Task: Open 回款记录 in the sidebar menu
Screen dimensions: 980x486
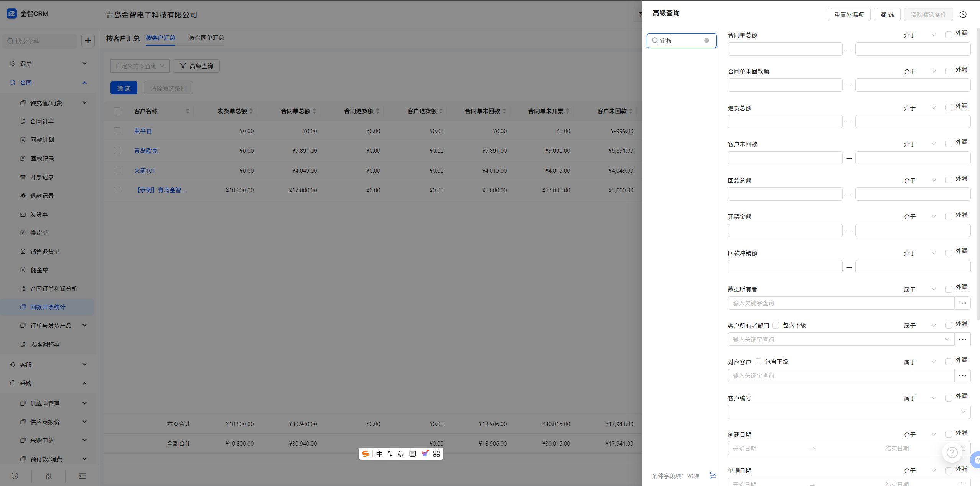Action: (x=42, y=159)
